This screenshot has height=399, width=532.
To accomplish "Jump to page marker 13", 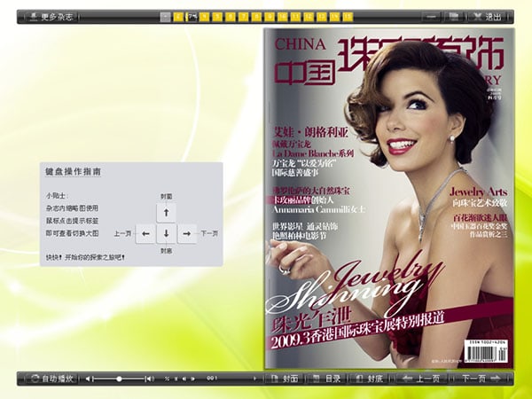I will point(322,17).
